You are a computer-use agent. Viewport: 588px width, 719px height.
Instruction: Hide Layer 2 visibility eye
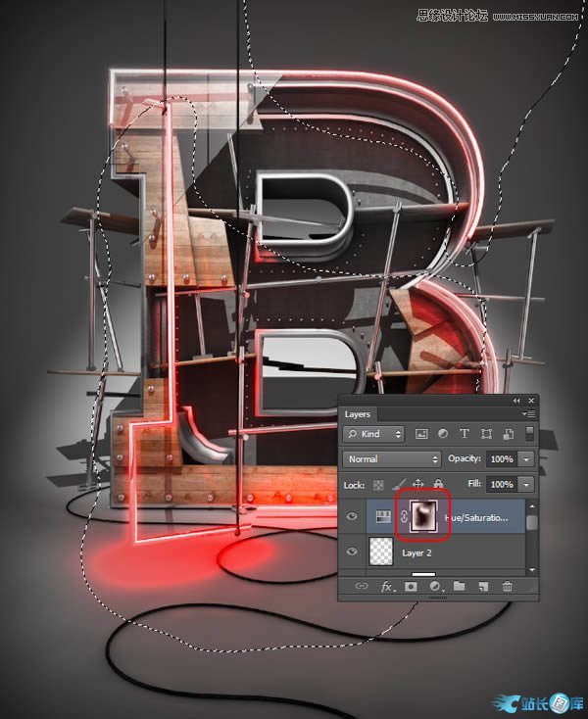[x=351, y=552]
